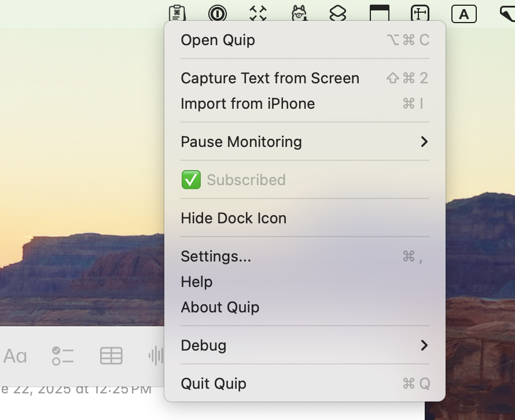Click the screen capture arrows menu bar icon
Viewport: 515px width, 420px height.
(x=258, y=13)
